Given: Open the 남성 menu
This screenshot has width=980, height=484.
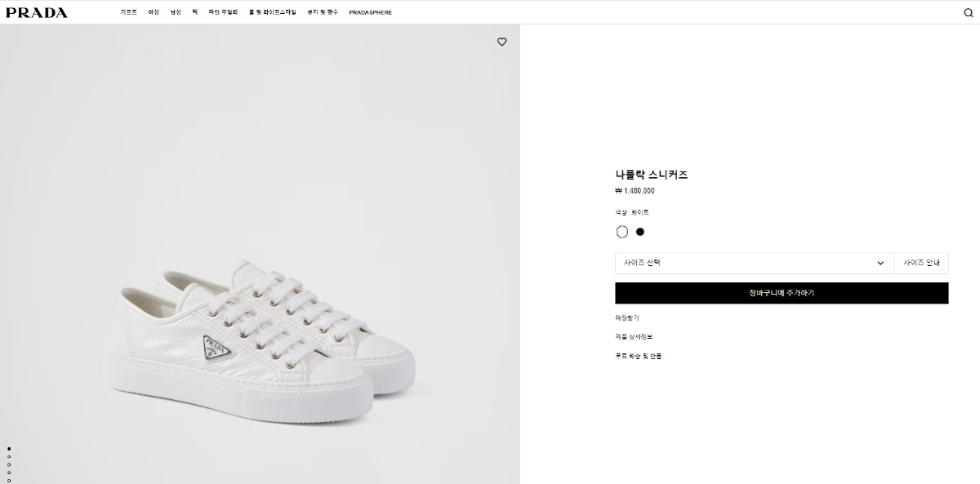Looking at the screenshot, I should pyautogui.click(x=176, y=12).
